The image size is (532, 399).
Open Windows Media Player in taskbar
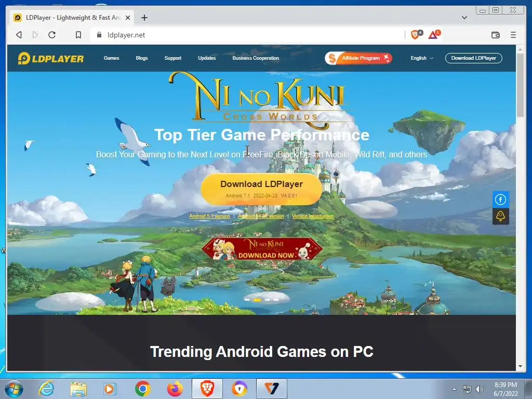(x=110, y=389)
